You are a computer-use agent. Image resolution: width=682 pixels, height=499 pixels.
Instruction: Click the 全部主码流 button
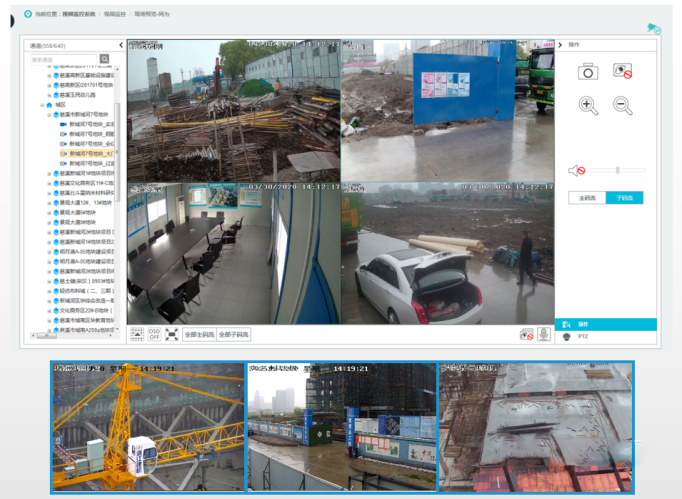click(200, 335)
